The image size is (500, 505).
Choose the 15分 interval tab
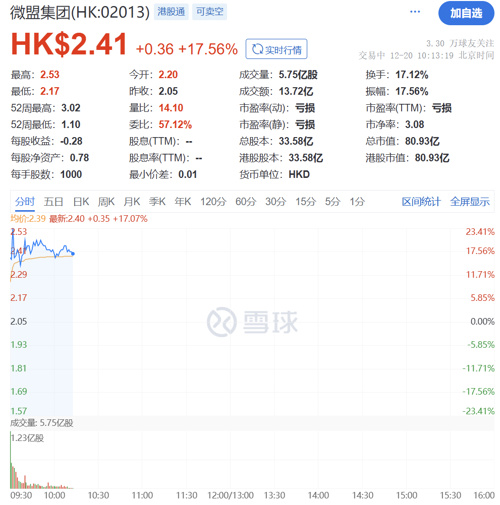tap(305, 202)
